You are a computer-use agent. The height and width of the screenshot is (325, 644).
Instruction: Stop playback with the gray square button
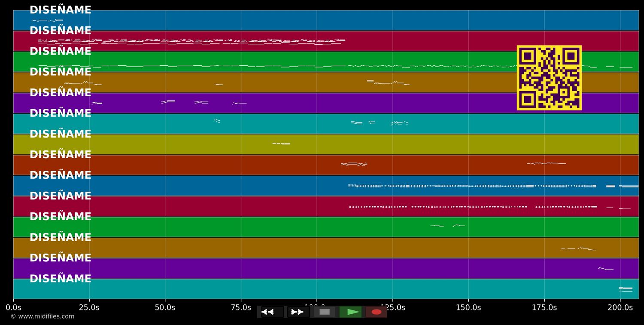325,312
